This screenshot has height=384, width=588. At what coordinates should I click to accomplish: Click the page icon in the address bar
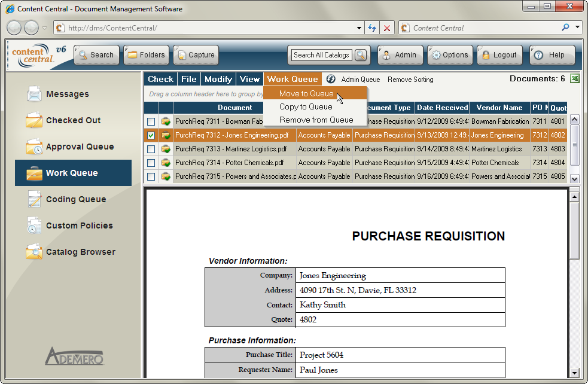click(60, 28)
